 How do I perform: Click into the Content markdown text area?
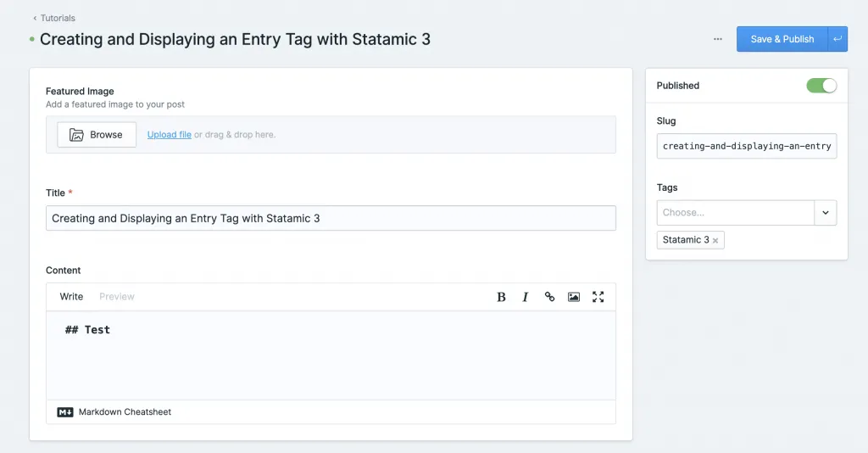click(331, 355)
